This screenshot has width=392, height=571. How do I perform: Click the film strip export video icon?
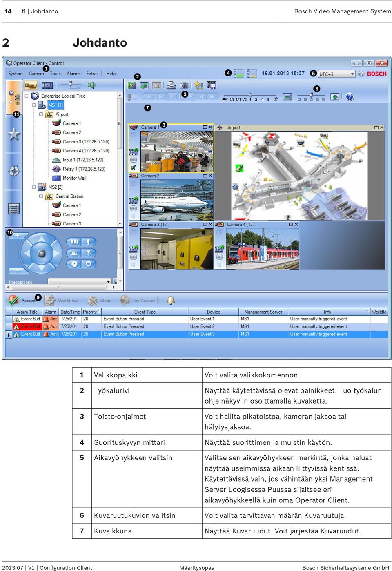(x=212, y=85)
